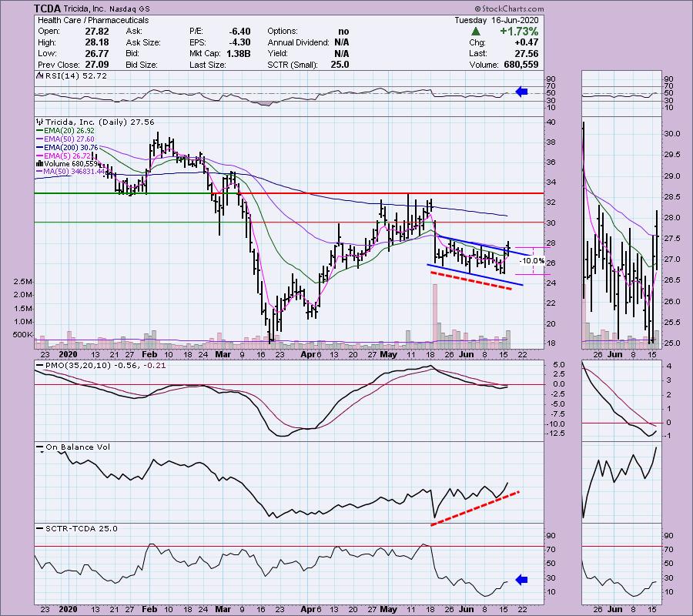Click the +1.73% percent change

(519, 32)
